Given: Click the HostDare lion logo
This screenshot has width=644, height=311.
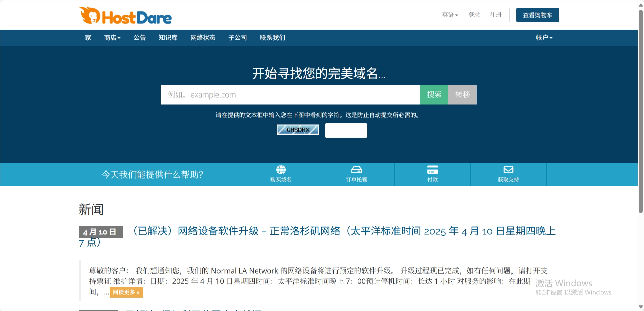Looking at the screenshot, I should 125,16.
